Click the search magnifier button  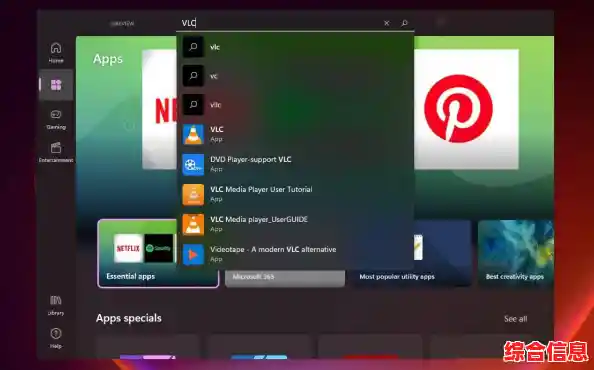click(x=404, y=23)
